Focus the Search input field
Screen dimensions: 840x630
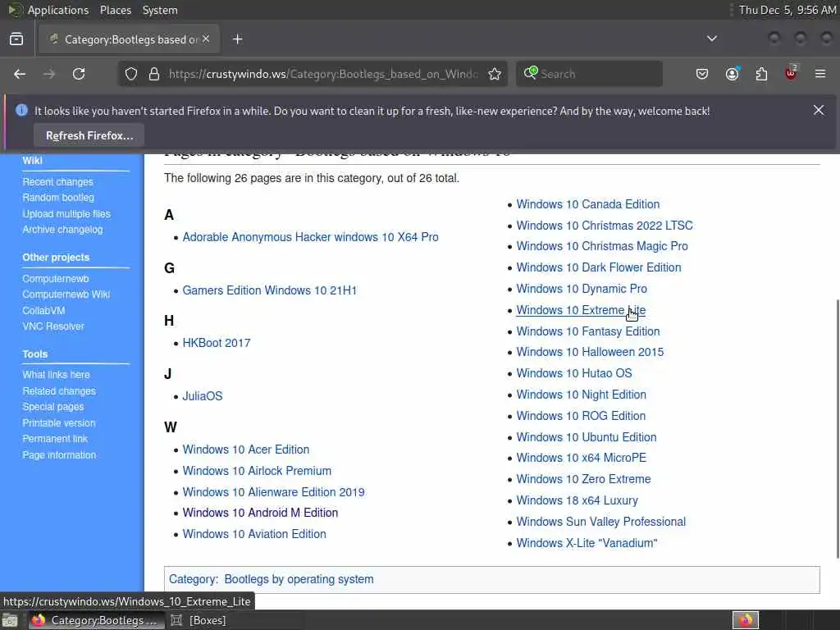589,74
